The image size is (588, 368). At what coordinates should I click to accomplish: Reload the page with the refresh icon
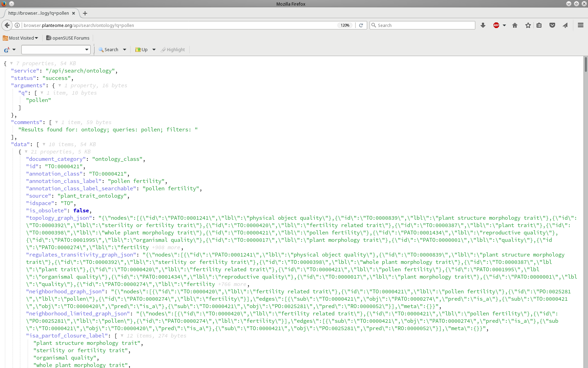click(x=361, y=25)
